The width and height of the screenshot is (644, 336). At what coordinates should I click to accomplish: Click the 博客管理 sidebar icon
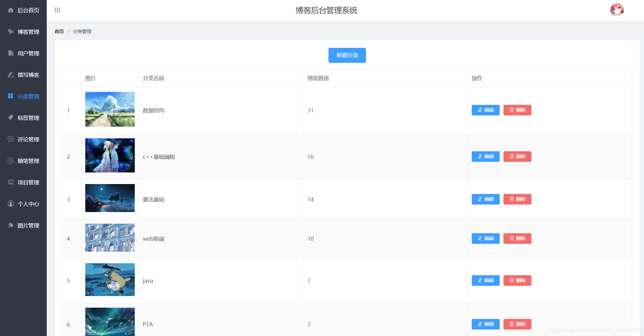pos(11,32)
